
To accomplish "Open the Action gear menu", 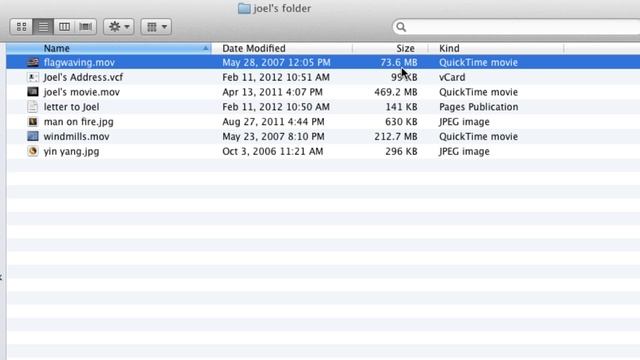I will click(x=119, y=27).
